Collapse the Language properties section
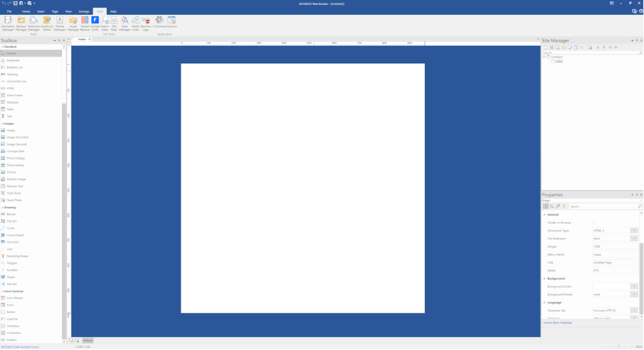644x350 pixels. 544,303
